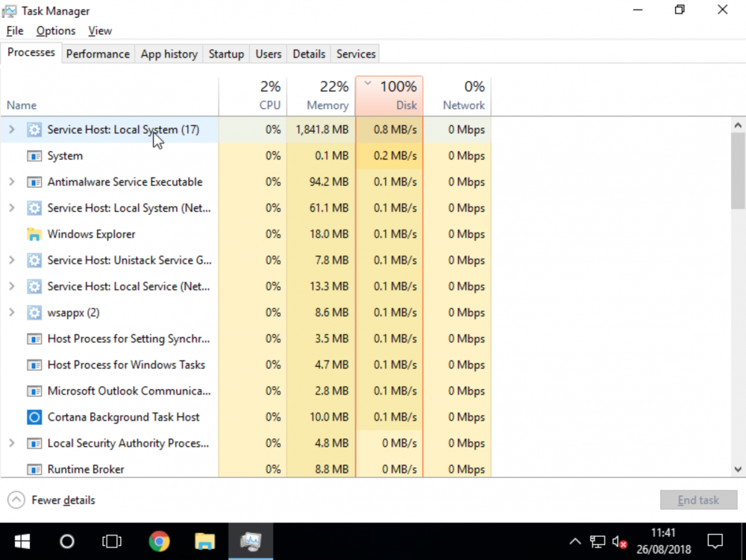Screen dimensions: 746x560
Task: Open the Windows Start menu
Action: (22, 541)
